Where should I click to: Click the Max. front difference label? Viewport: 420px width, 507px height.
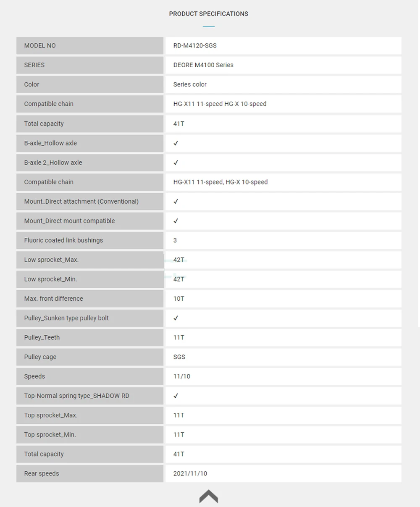point(54,299)
